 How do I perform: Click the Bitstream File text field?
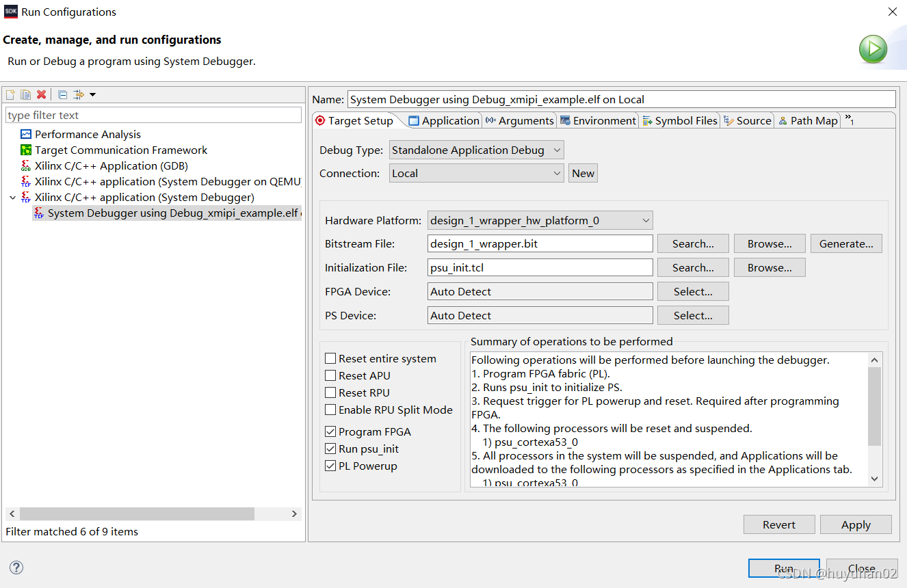(540, 243)
